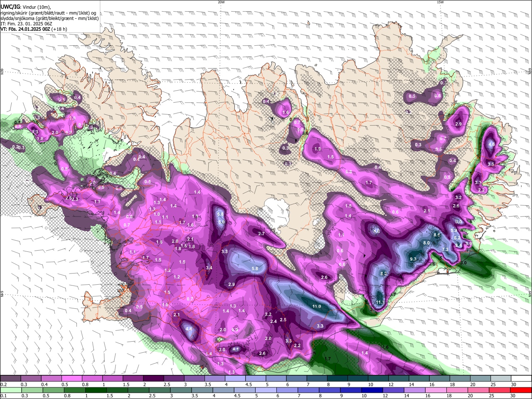Screen dimensions: 532x399
Task: Pick the periwinkle swatch labeled 5 in rain legend
Action: [x=265, y=390]
